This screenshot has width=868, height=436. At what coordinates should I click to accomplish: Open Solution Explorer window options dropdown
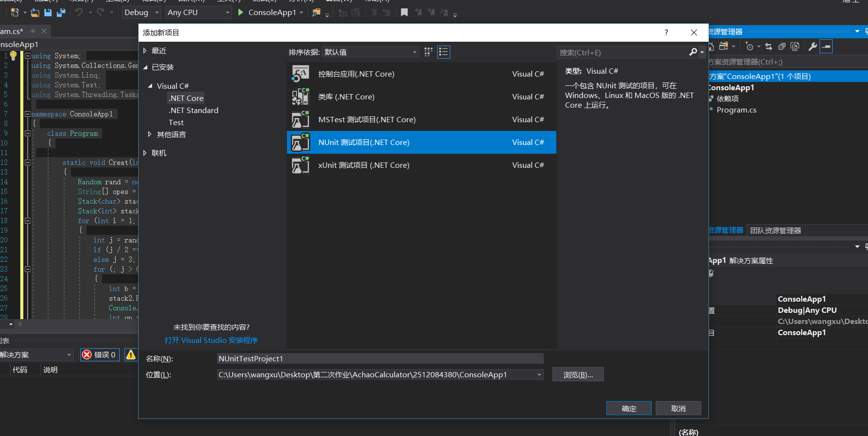(x=857, y=32)
